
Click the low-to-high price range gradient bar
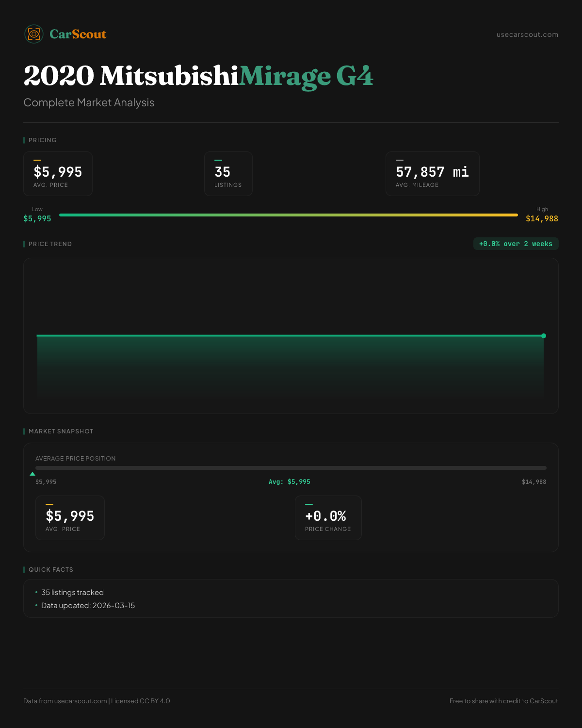(289, 215)
